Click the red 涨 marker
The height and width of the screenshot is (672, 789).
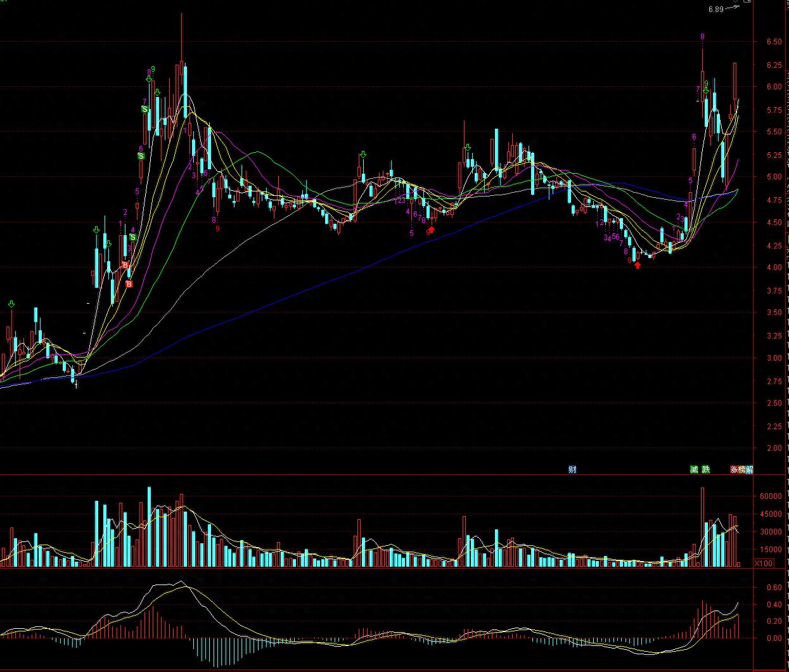coord(734,470)
